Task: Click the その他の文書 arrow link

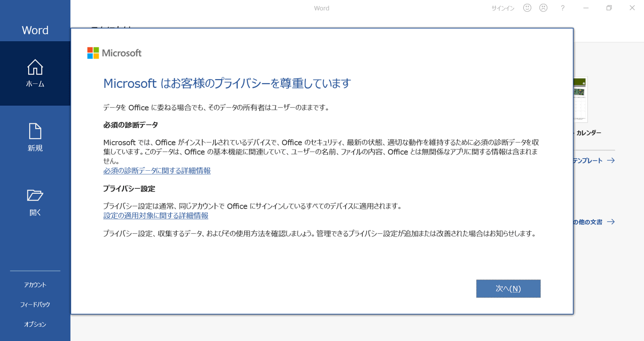Action: pyautogui.click(x=594, y=222)
